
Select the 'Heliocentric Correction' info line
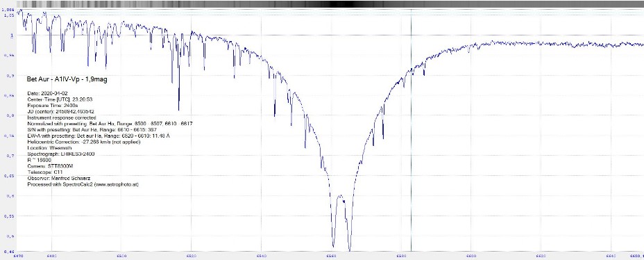point(84,142)
